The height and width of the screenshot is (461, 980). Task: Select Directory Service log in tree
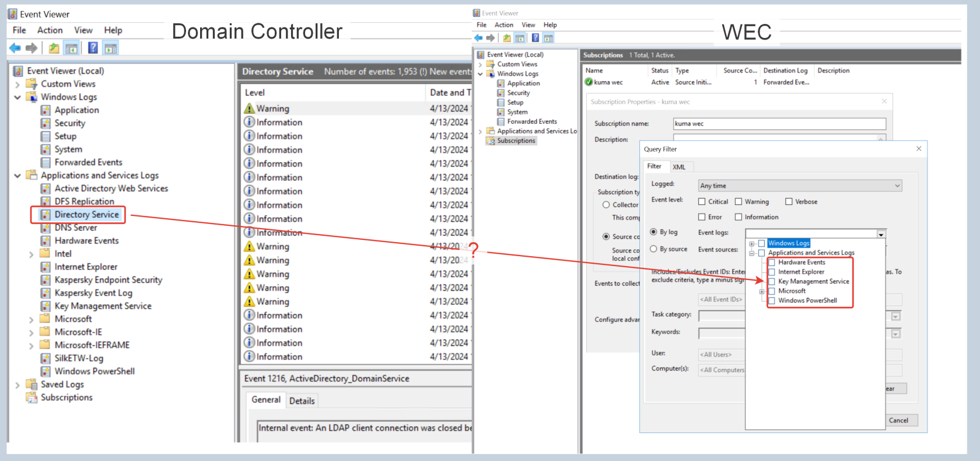(86, 214)
